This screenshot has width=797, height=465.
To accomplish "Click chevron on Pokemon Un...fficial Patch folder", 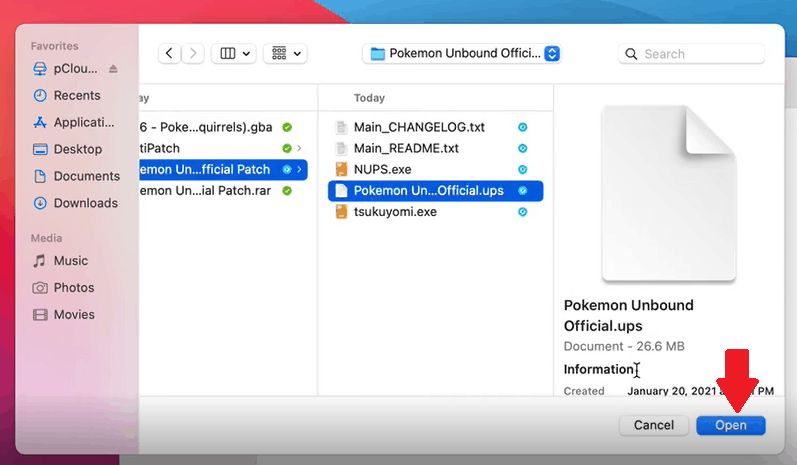I will 299,170.
